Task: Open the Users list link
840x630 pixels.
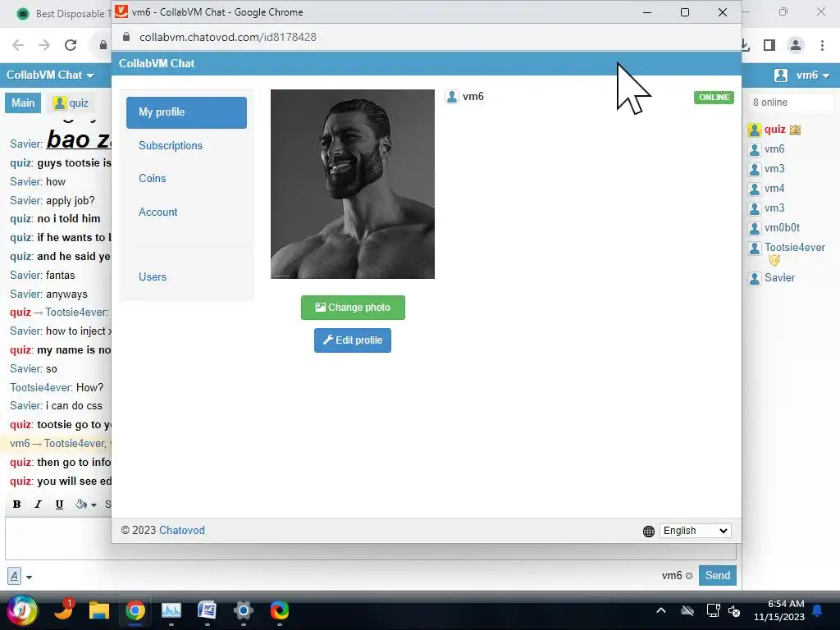Action: click(152, 277)
